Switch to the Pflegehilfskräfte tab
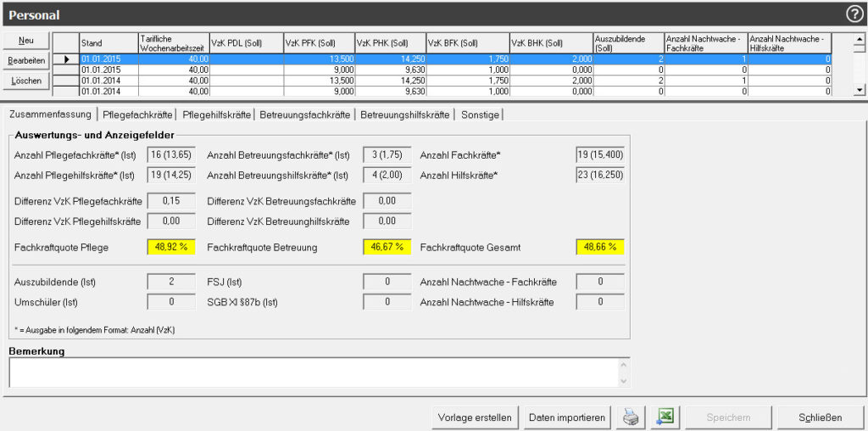Image resolution: width=868 pixels, height=431 pixels. 216,115
